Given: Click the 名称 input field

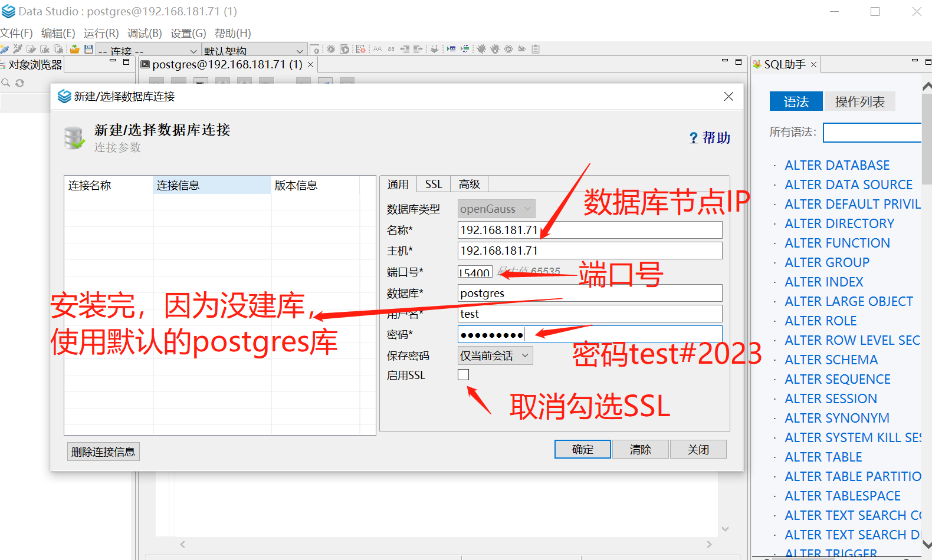Looking at the screenshot, I should (x=590, y=230).
